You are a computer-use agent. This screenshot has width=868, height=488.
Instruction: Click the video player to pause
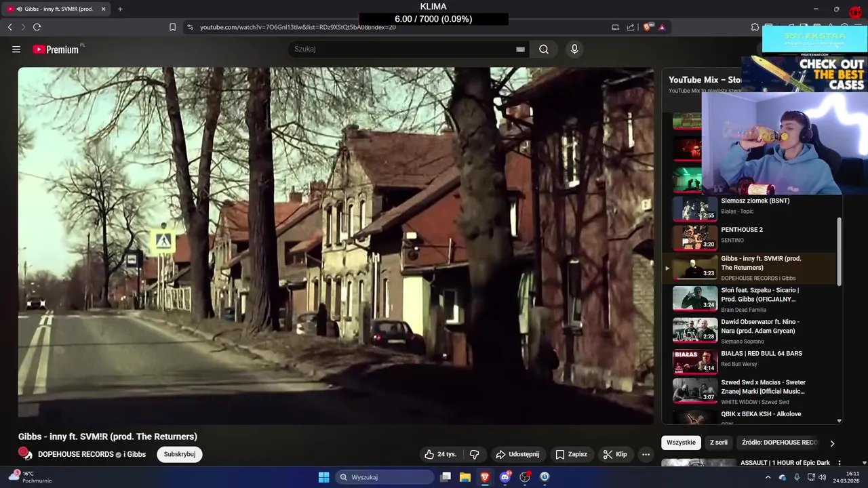(336, 245)
